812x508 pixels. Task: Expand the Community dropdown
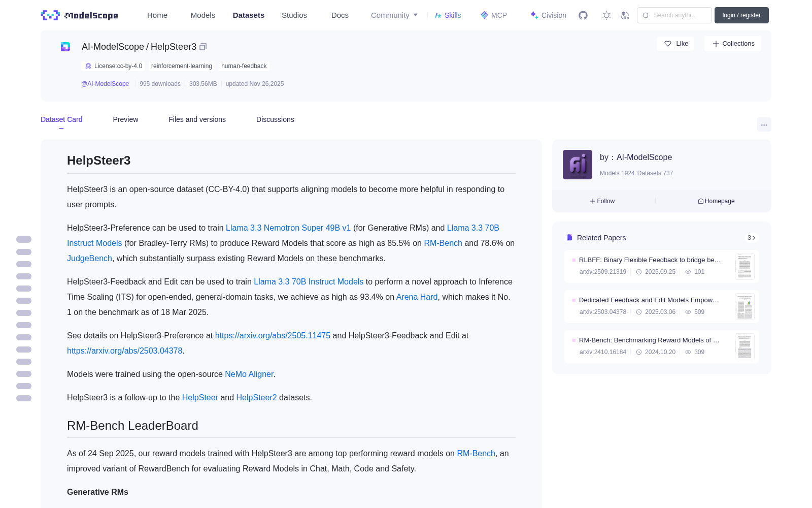point(394,15)
